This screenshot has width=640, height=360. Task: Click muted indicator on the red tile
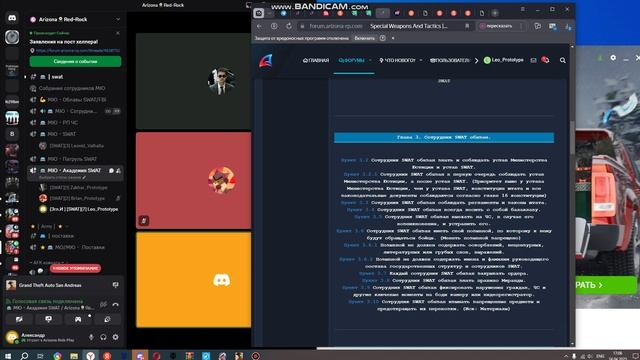click(x=144, y=221)
